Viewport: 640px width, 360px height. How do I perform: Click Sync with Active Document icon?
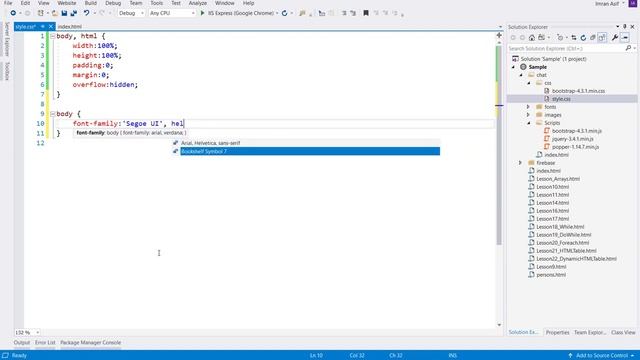(x=573, y=38)
